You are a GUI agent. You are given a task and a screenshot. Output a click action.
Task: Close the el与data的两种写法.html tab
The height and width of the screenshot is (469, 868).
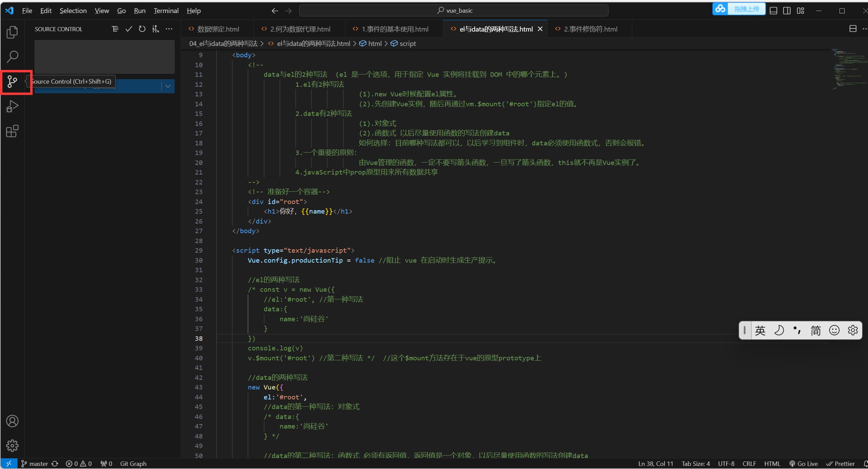click(540, 29)
